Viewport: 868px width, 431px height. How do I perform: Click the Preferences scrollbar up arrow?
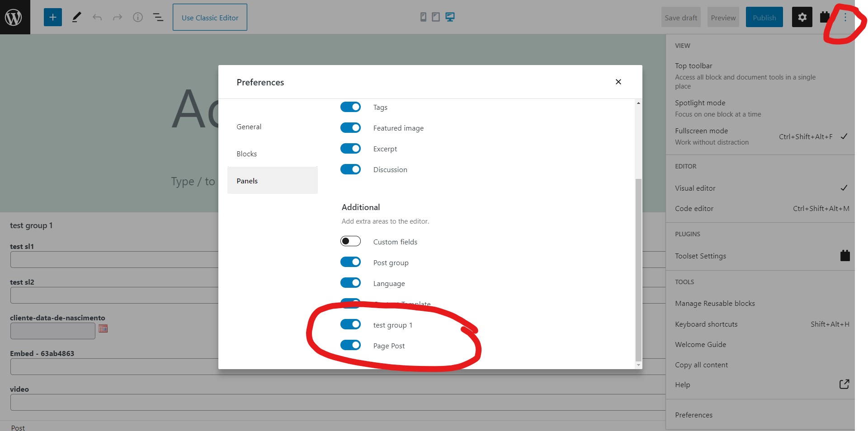click(x=638, y=103)
